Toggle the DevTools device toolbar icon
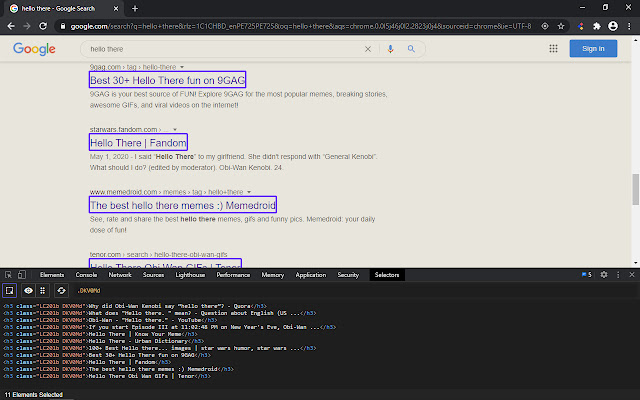 [x=22, y=275]
